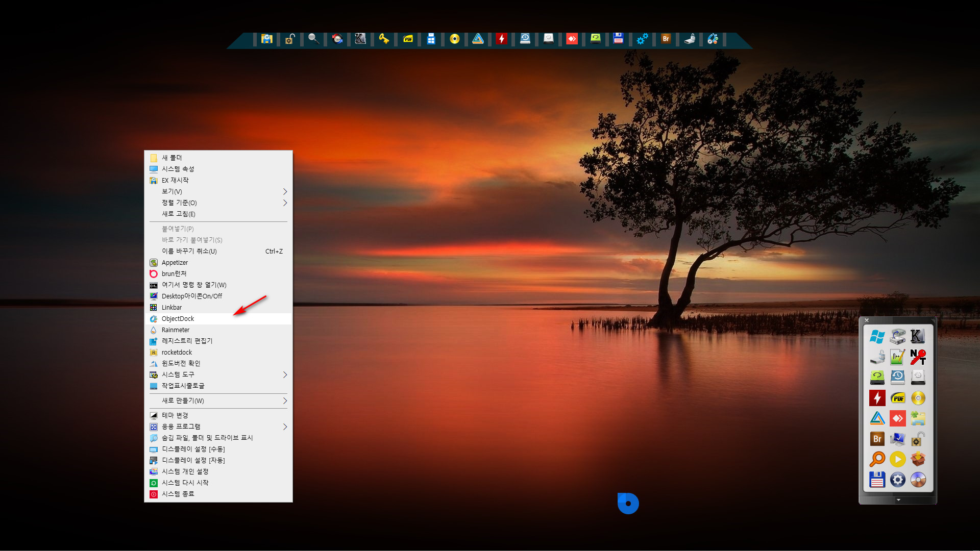Open the cardboard box download icon in the launcher
Viewport: 980px width, 551px height.
point(918,459)
